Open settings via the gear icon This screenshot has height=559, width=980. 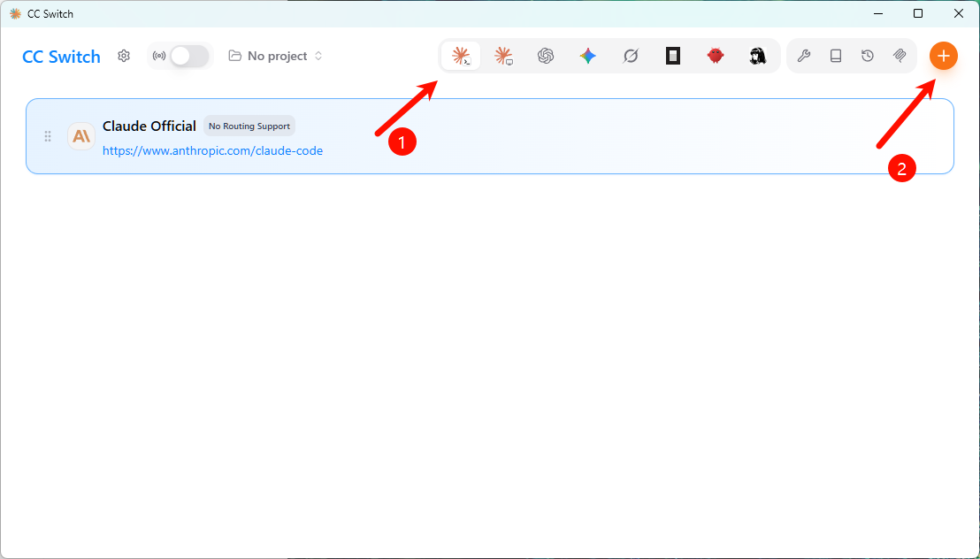tap(124, 57)
